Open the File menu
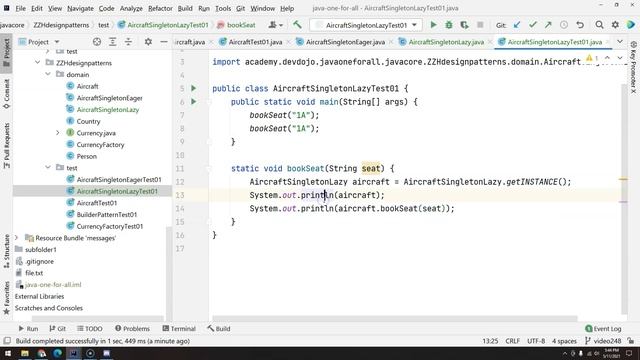The image size is (640, 360). [20, 8]
